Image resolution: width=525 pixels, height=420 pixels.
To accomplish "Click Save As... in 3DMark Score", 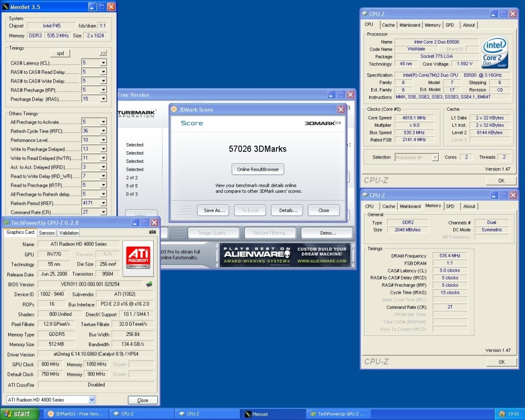I will tap(213, 210).
